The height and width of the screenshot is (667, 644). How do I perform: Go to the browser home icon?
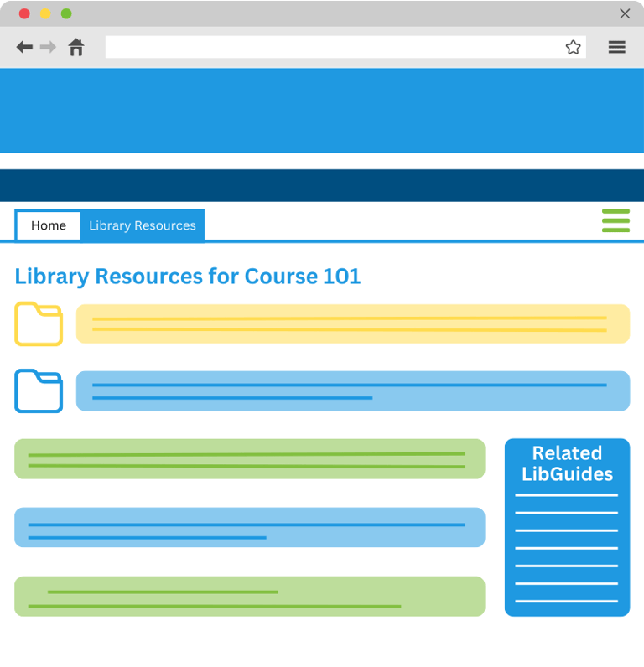[76, 47]
